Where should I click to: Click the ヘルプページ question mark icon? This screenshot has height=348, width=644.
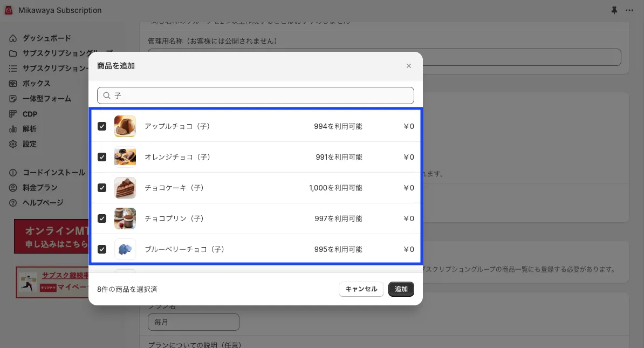pyautogui.click(x=13, y=203)
